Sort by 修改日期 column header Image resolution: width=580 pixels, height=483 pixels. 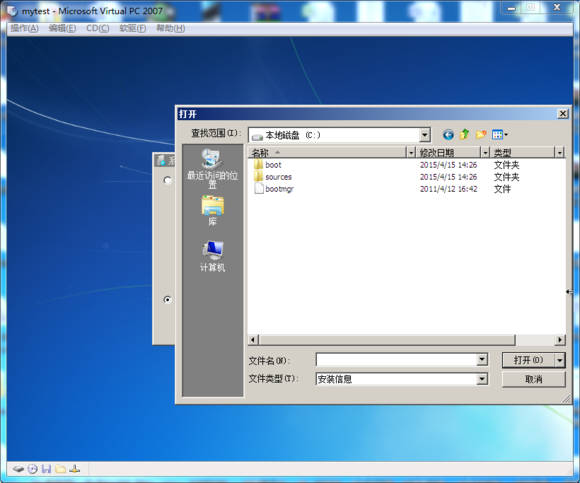tap(448, 152)
